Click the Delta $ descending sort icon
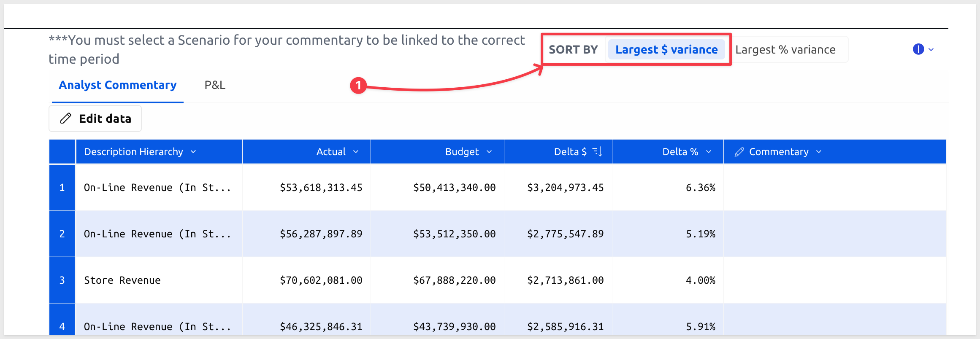 pos(597,151)
